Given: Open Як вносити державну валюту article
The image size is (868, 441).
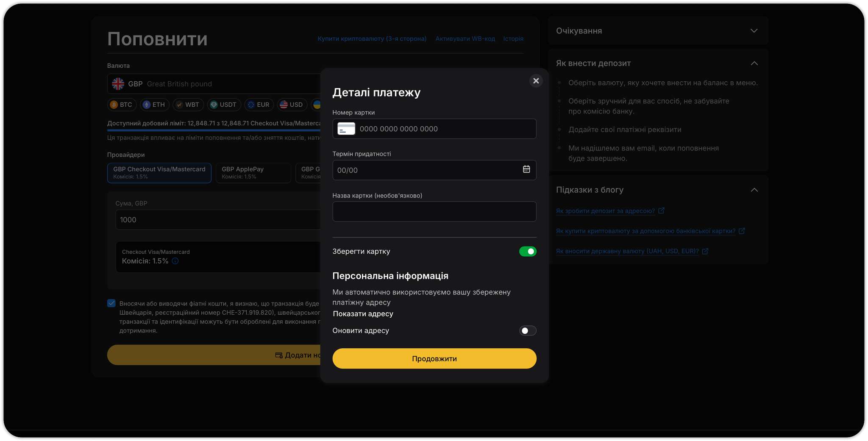Looking at the screenshot, I should 627,251.
